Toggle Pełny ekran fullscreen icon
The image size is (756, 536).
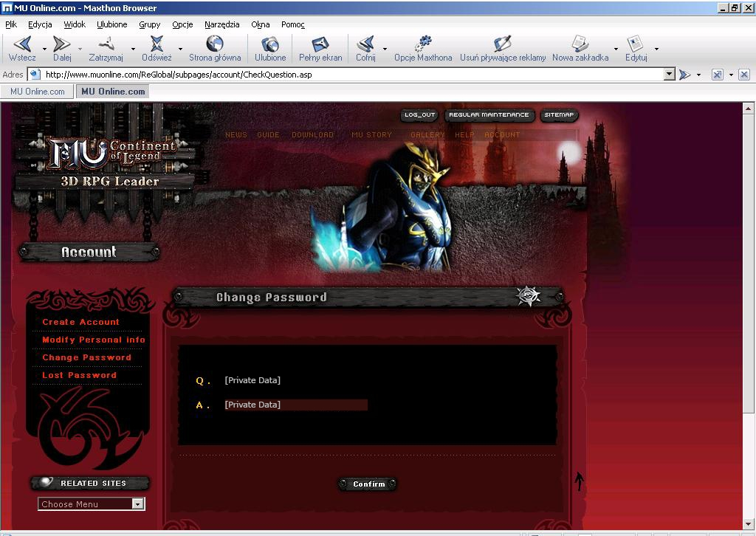(x=320, y=44)
